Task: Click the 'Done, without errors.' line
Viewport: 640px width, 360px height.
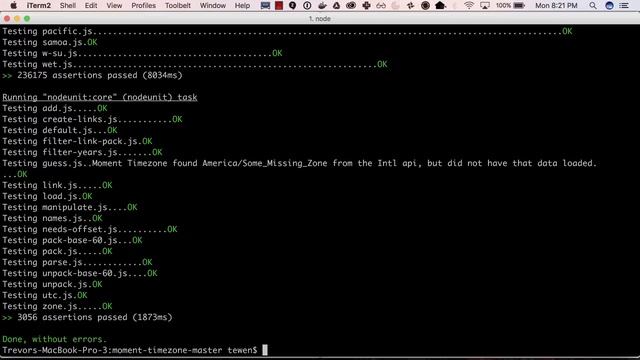Action: pyautogui.click(x=54, y=339)
